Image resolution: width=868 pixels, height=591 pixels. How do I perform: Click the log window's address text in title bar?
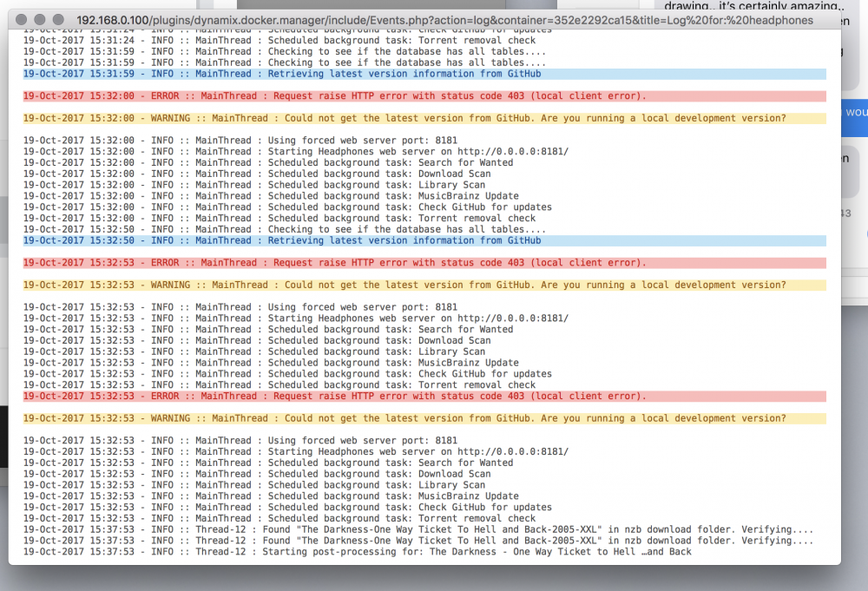(444, 21)
